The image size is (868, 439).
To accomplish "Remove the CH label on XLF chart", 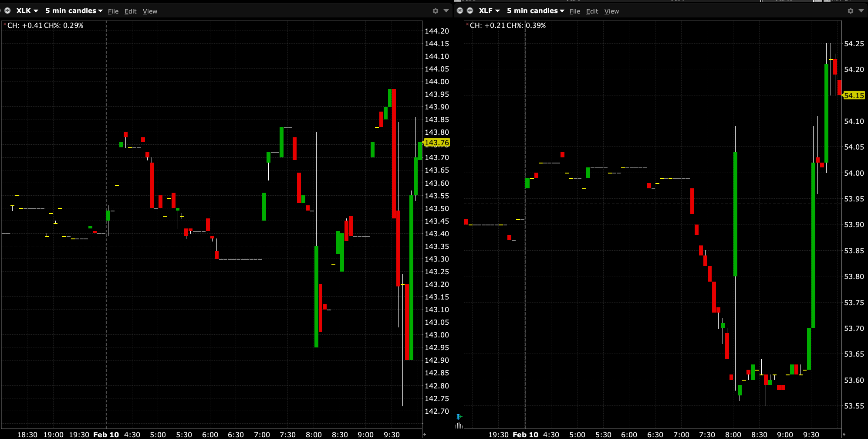I will 467,24.
